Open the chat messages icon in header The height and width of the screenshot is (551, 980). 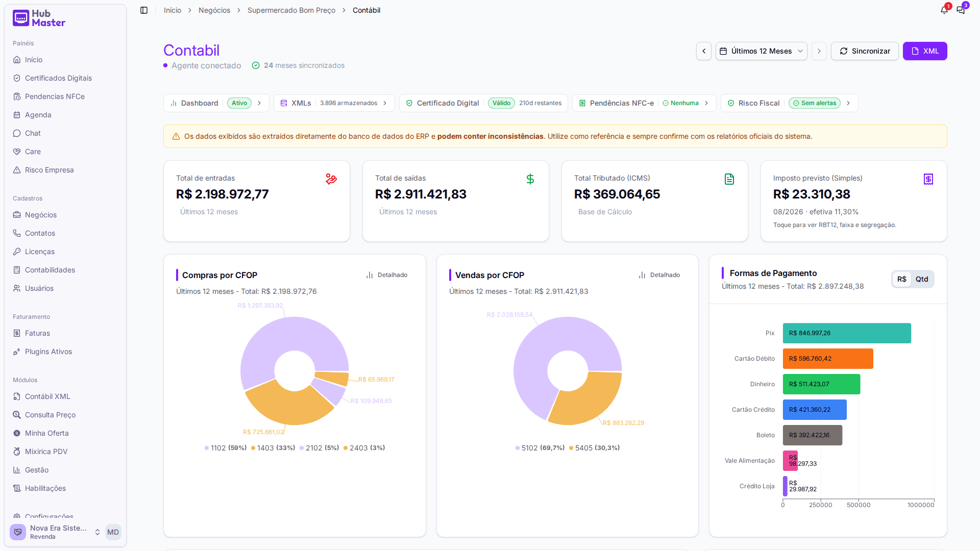coord(961,10)
